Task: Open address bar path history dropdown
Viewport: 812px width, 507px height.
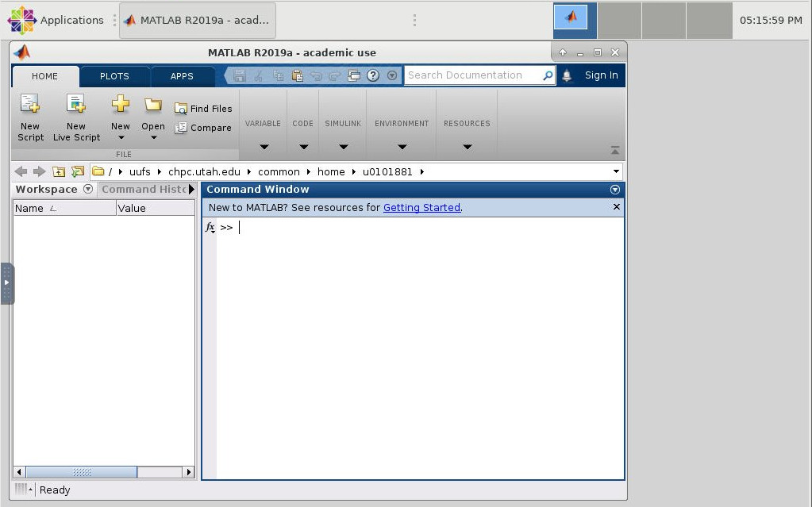Action: point(616,171)
